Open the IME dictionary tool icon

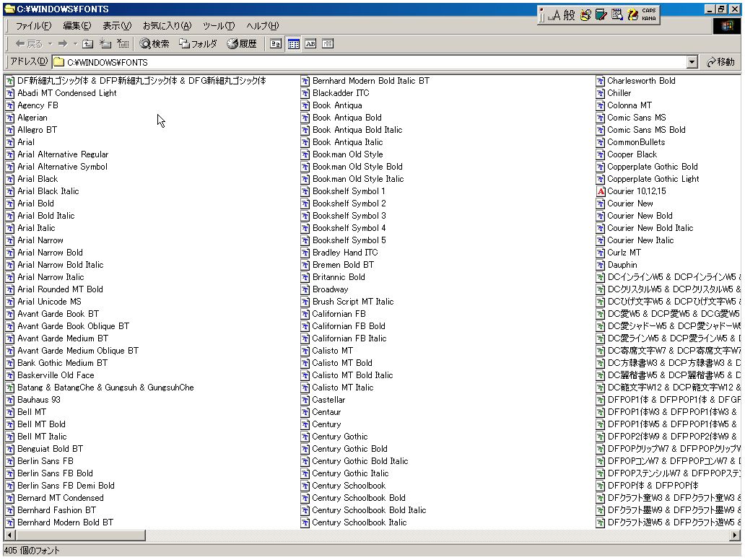coord(601,14)
